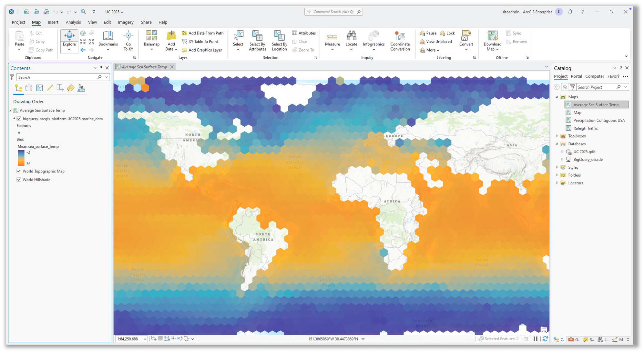Switch to the Imagery ribbon tab
644x353 pixels.
(126, 22)
